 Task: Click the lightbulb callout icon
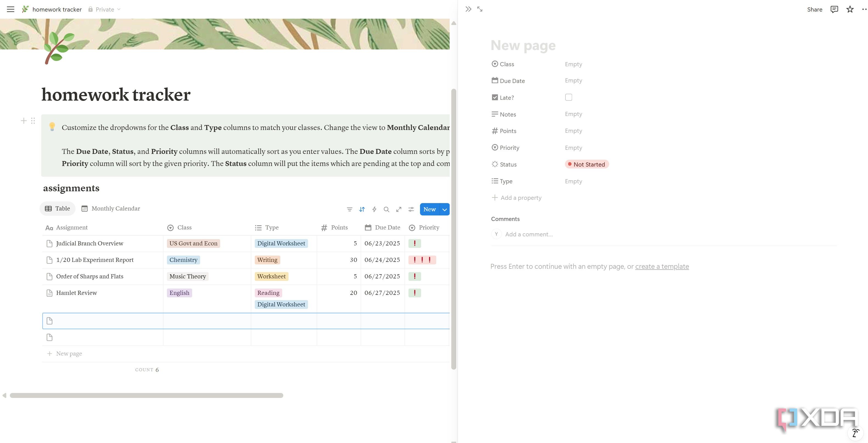click(52, 126)
